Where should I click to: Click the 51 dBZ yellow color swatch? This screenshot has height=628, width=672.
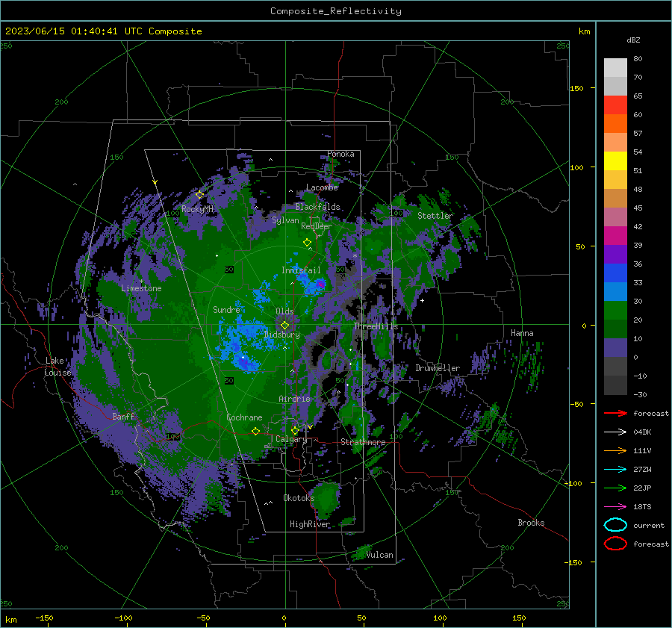(615, 161)
